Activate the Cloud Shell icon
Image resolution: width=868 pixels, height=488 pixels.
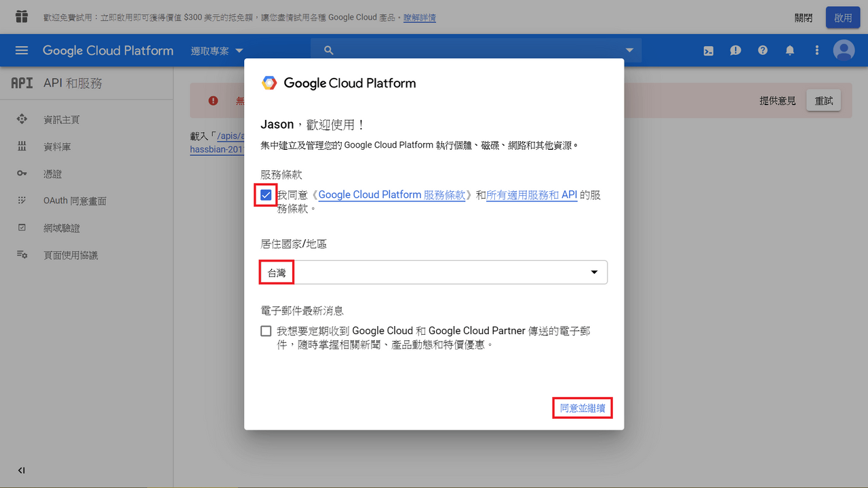tap(709, 50)
